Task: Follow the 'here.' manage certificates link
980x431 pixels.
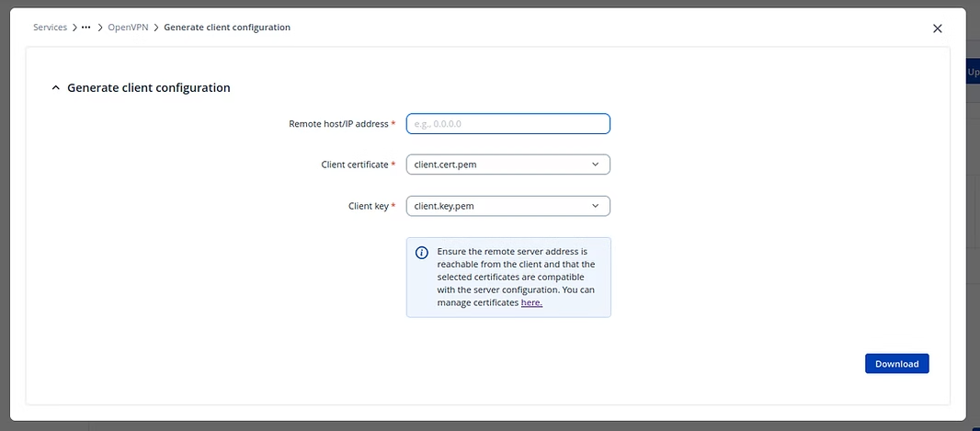Action: [531, 302]
